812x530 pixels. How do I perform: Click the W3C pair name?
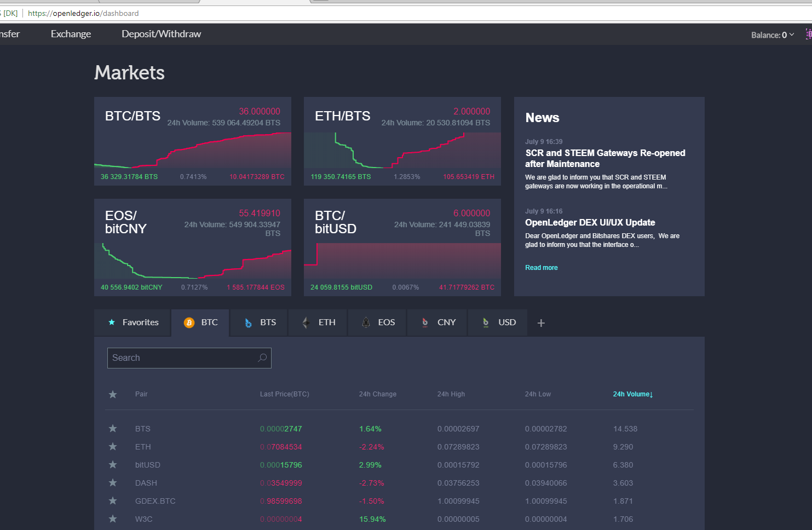pyautogui.click(x=144, y=519)
